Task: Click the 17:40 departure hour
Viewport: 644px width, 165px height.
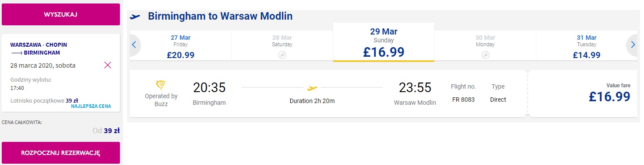Action: tap(17, 88)
